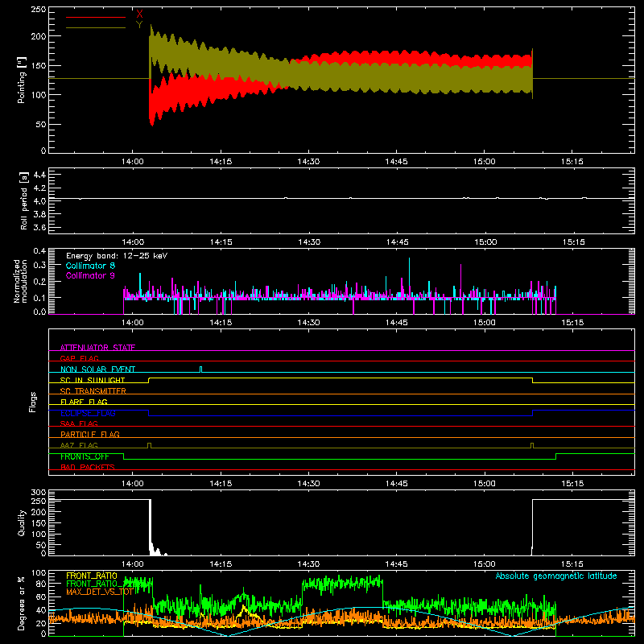Click the 14:15 tick label under the Roll period plot
Viewport: 644px width, 644px height.
coord(221,242)
